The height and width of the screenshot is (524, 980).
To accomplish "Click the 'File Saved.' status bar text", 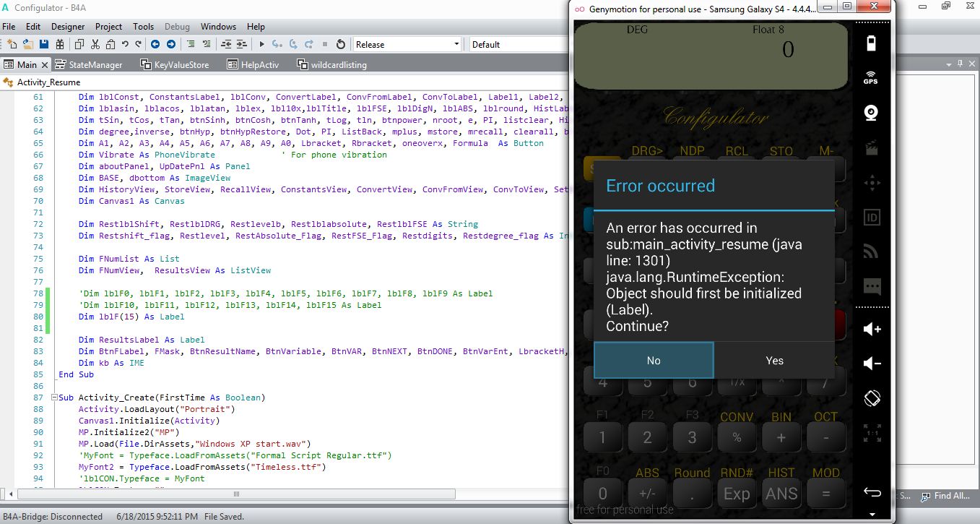I will click(x=224, y=517).
